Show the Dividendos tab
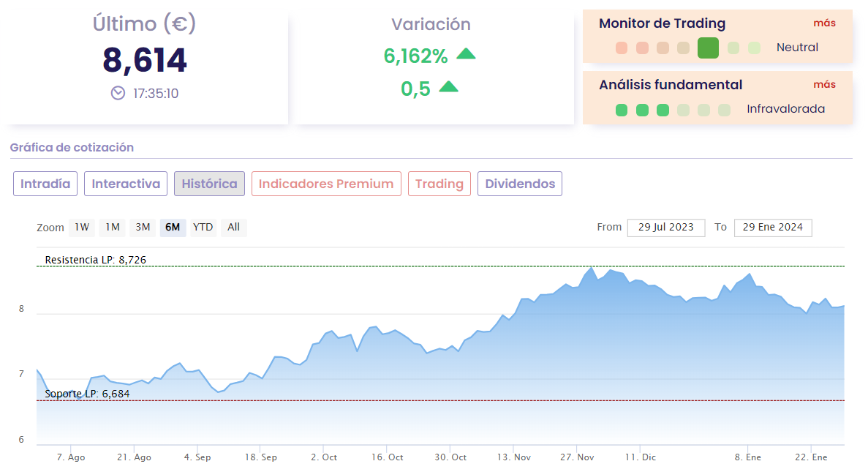This screenshot has height=472, width=868. [520, 184]
